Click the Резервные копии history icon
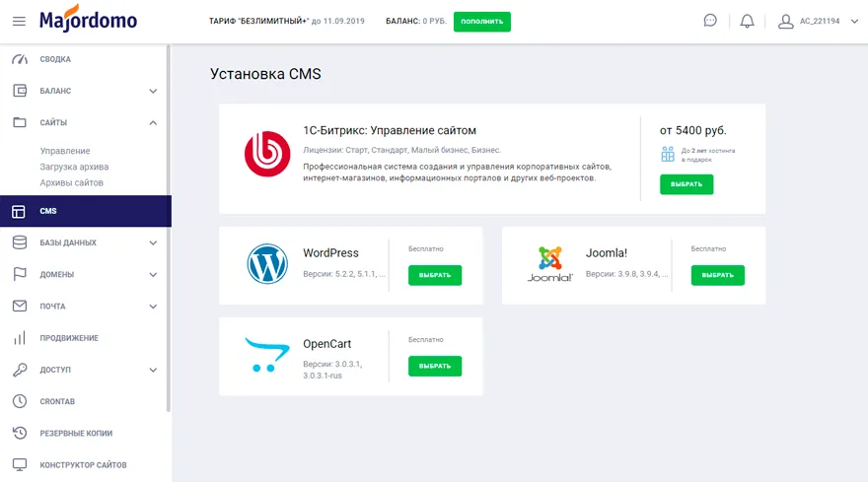The width and height of the screenshot is (868, 482). tap(20, 433)
